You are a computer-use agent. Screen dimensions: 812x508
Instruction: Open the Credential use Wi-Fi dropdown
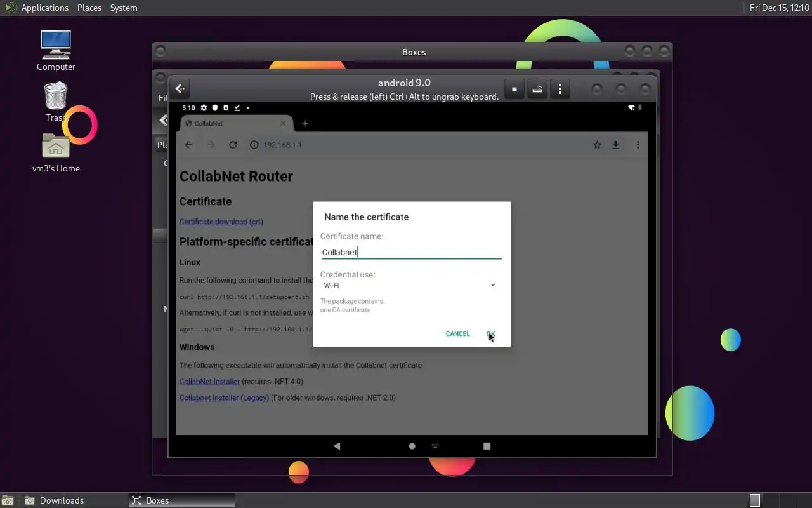(x=410, y=286)
